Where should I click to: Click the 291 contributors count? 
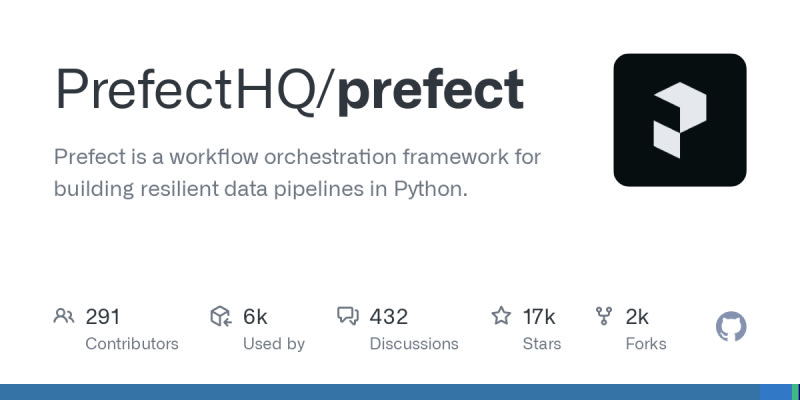coord(103,317)
